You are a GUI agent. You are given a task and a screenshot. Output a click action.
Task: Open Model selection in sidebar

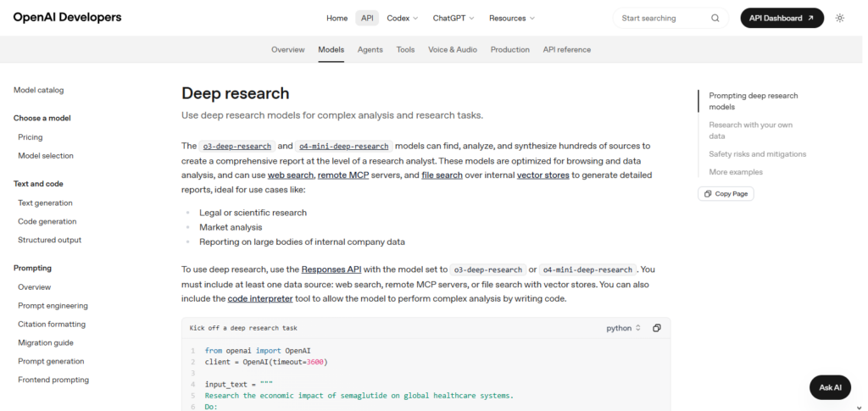(x=46, y=156)
